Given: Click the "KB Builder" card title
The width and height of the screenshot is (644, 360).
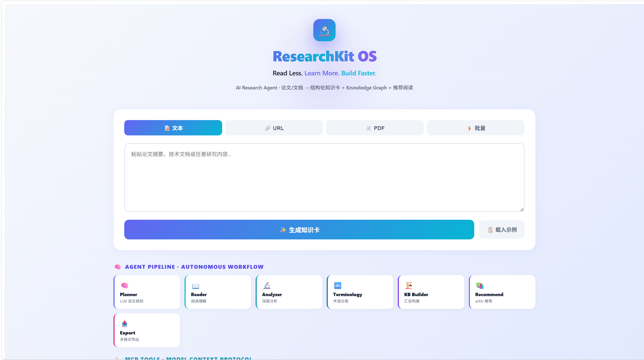Looking at the screenshot, I should pos(416,294).
